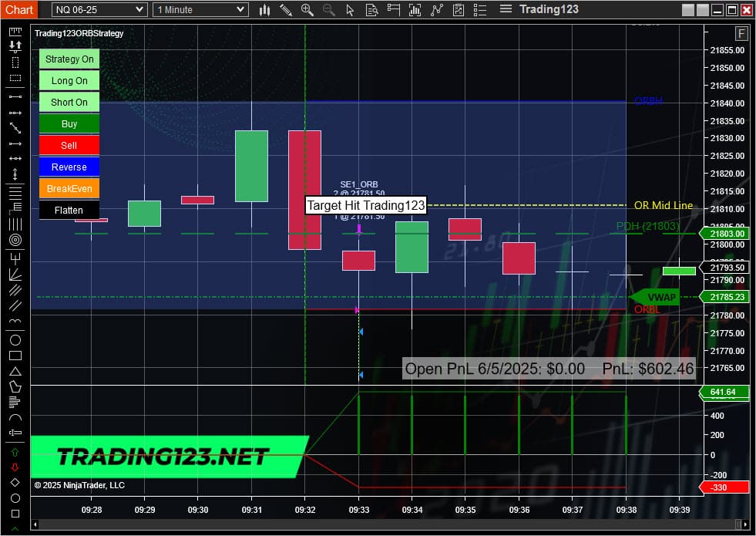Select the Horizontal line tool
756x536 pixels.
pyautogui.click(x=15, y=158)
